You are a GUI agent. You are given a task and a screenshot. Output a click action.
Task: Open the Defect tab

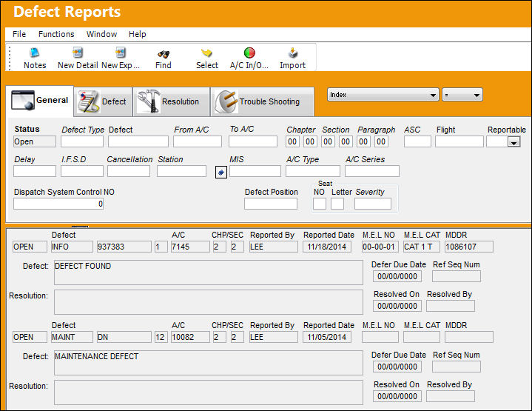(x=103, y=101)
